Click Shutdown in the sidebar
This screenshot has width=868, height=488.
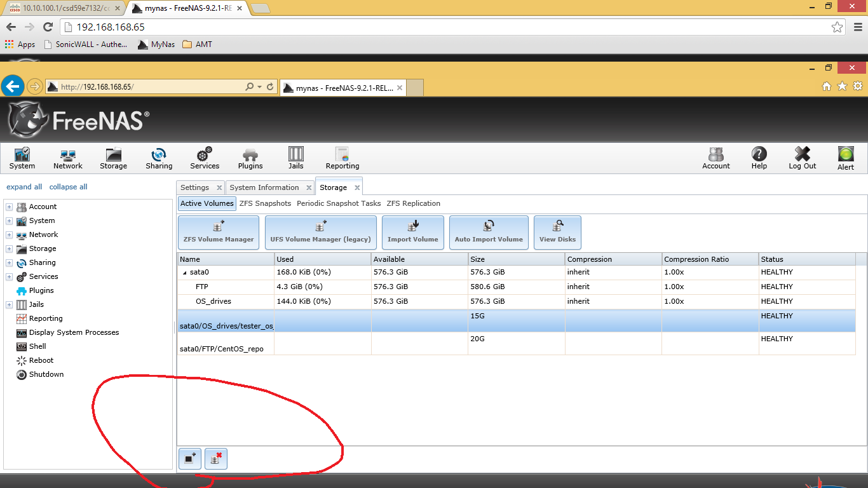pyautogui.click(x=46, y=374)
